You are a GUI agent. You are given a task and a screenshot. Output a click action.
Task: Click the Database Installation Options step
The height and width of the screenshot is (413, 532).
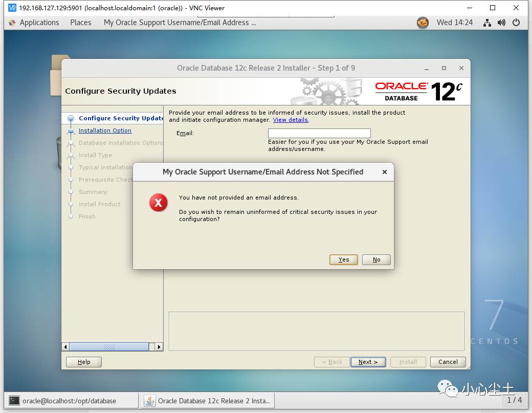click(121, 143)
